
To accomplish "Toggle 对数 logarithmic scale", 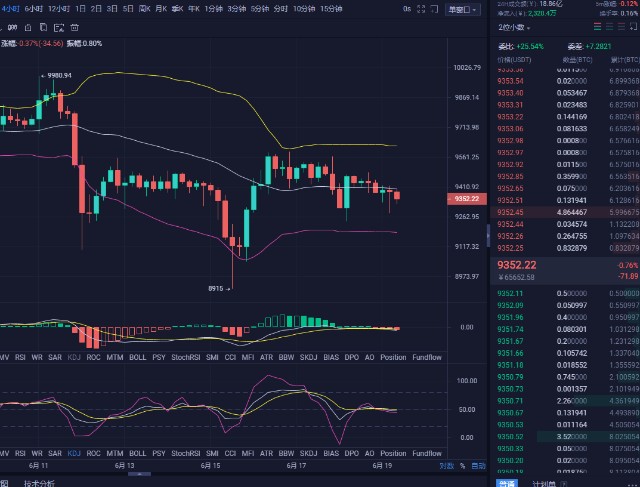I will tap(447, 466).
